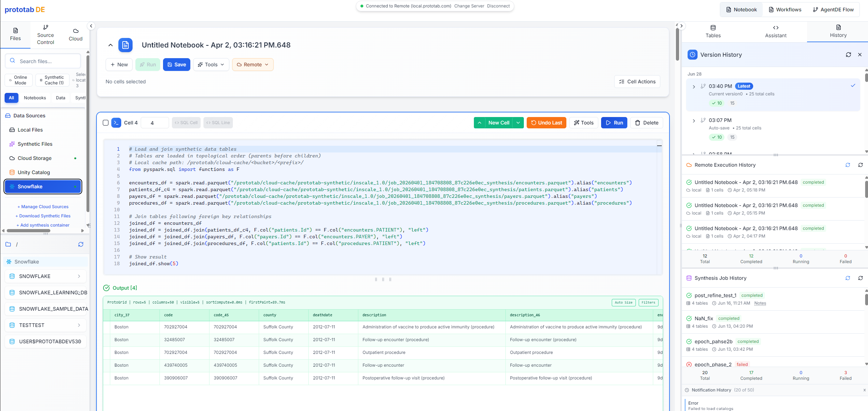This screenshot has width=868, height=411.
Task: Click the Cell 4 terminal type icon
Action: tap(116, 123)
